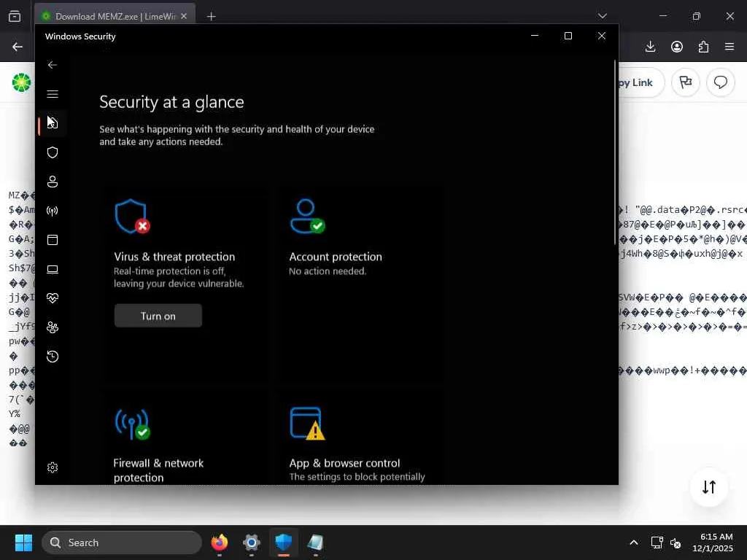The width and height of the screenshot is (747, 560).
Task: Open App & browser control sidebar icon
Action: [53, 239]
